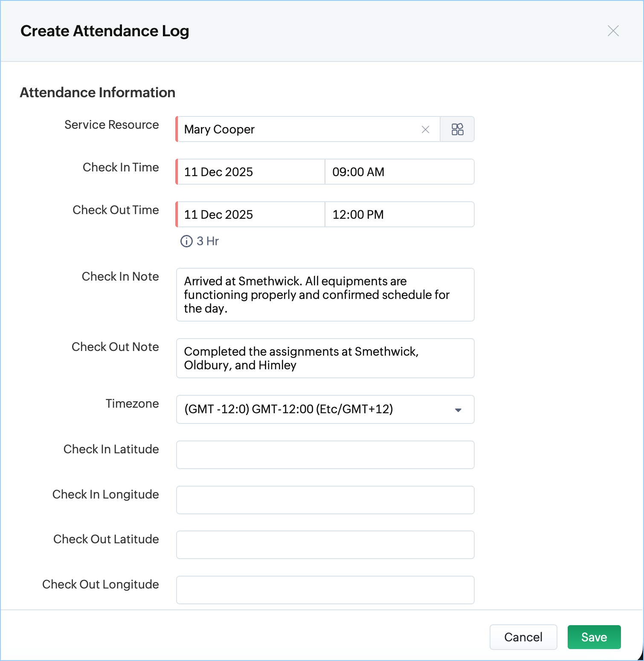Open the Check In time field 09:00 AM
The image size is (644, 661).
click(399, 172)
